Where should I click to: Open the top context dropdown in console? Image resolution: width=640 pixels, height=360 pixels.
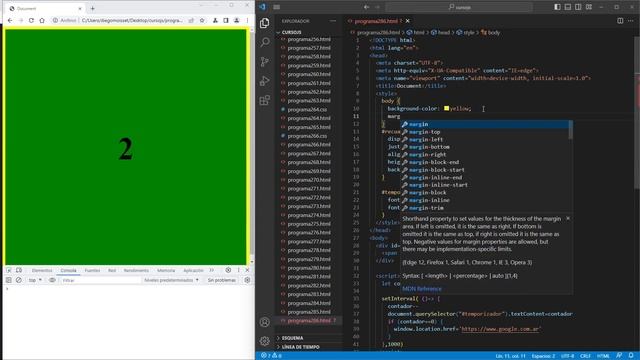(x=35, y=280)
